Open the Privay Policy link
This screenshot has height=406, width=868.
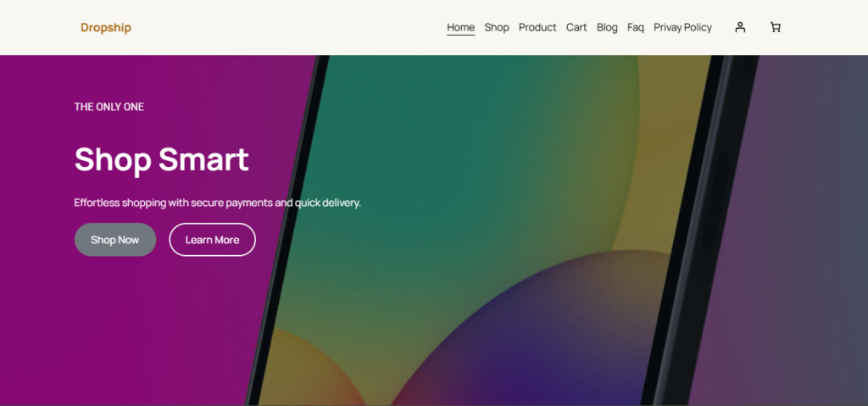pos(682,27)
